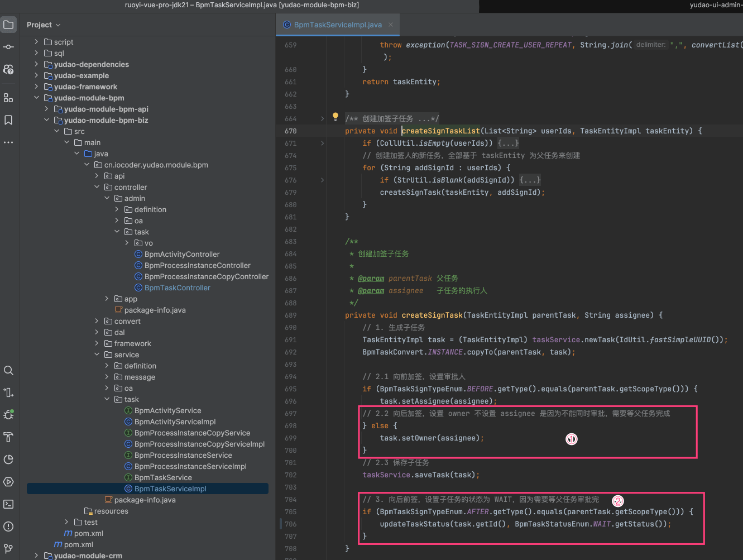Expand the yudao-framework module
The width and height of the screenshot is (743, 560).
37,87
